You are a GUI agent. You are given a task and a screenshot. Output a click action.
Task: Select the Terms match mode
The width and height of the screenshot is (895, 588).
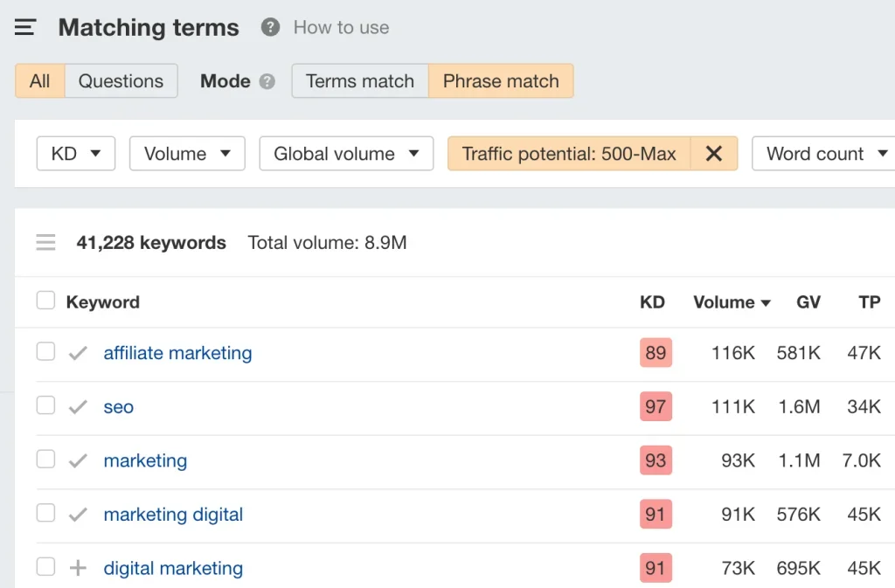pos(359,80)
